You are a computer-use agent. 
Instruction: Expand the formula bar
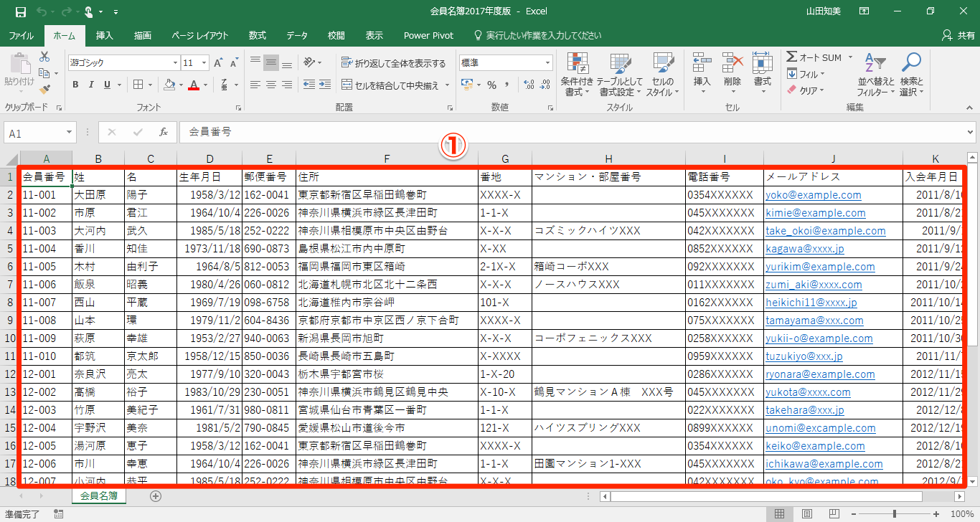(971, 133)
